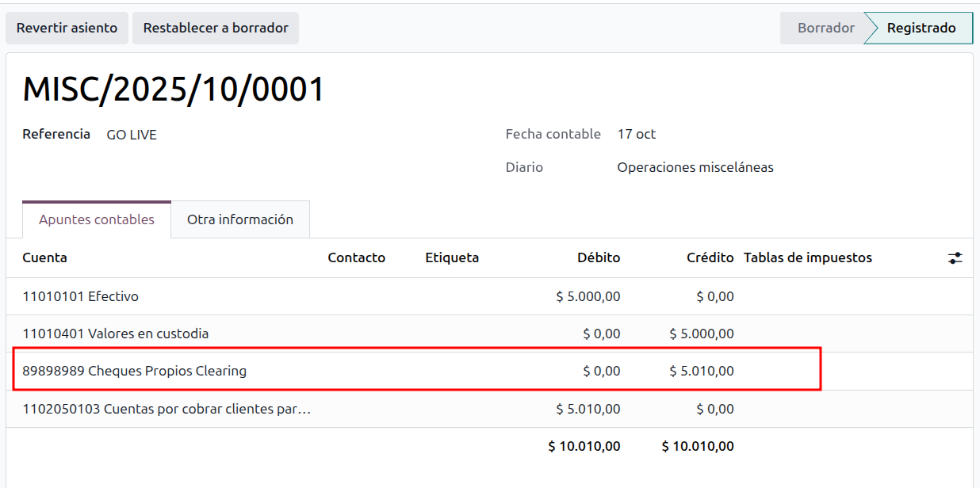Switch to the Otra información tab
Image resolution: width=980 pixels, height=488 pixels.
[x=239, y=219]
